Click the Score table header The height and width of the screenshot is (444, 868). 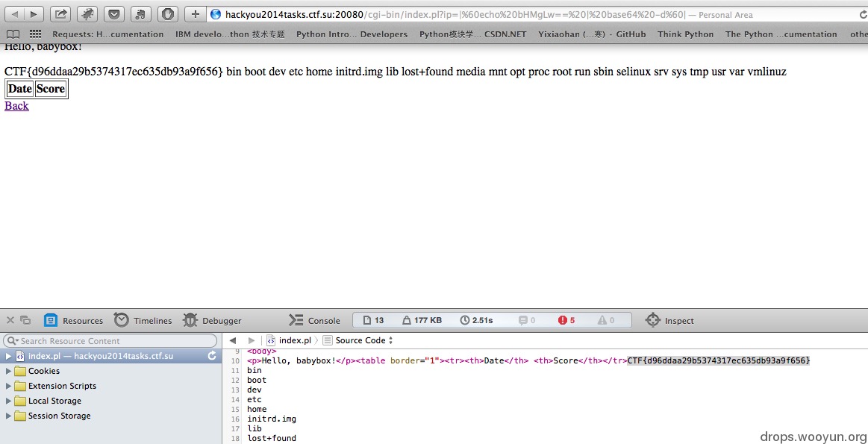pyautogui.click(x=50, y=89)
